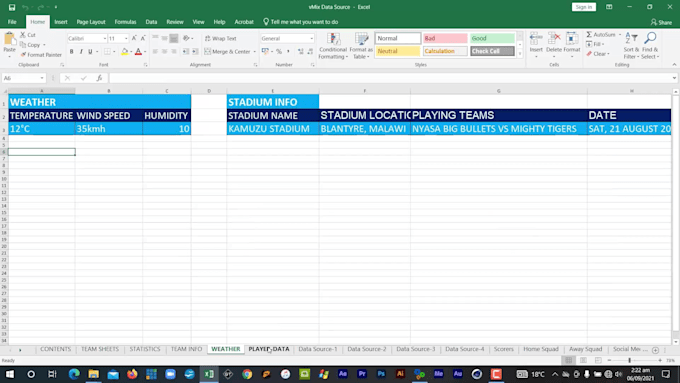The image size is (680, 383).
Task: Open Windows Start menu
Action: coord(10,374)
